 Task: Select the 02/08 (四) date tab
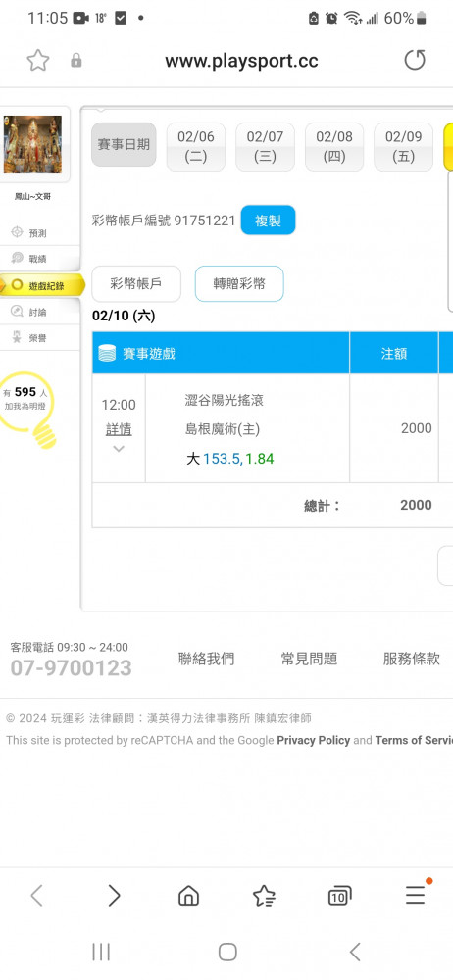[x=334, y=146]
